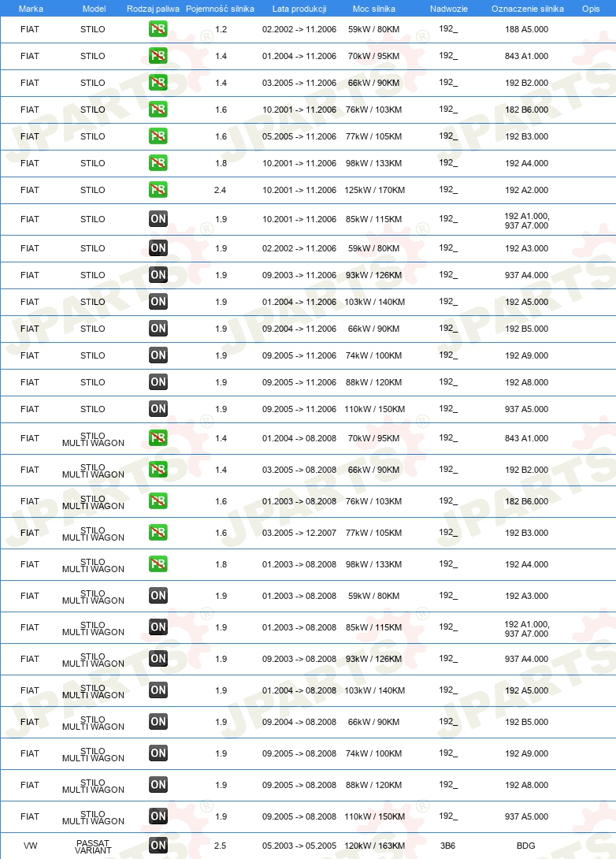Click the petrol icon in the STILO 2.4 row
Viewport: 616px width, 859px height.
point(158,190)
